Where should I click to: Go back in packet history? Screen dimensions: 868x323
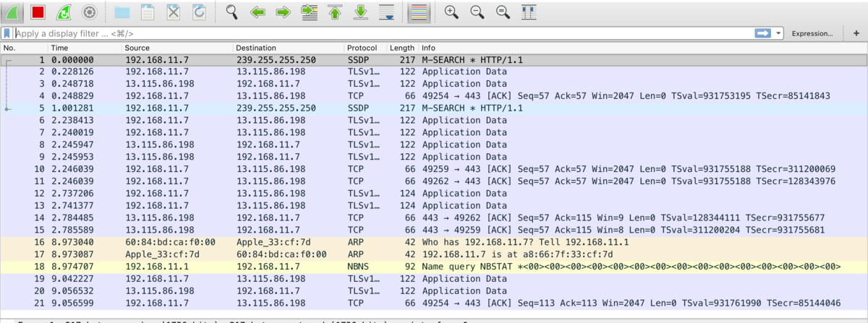tap(258, 12)
